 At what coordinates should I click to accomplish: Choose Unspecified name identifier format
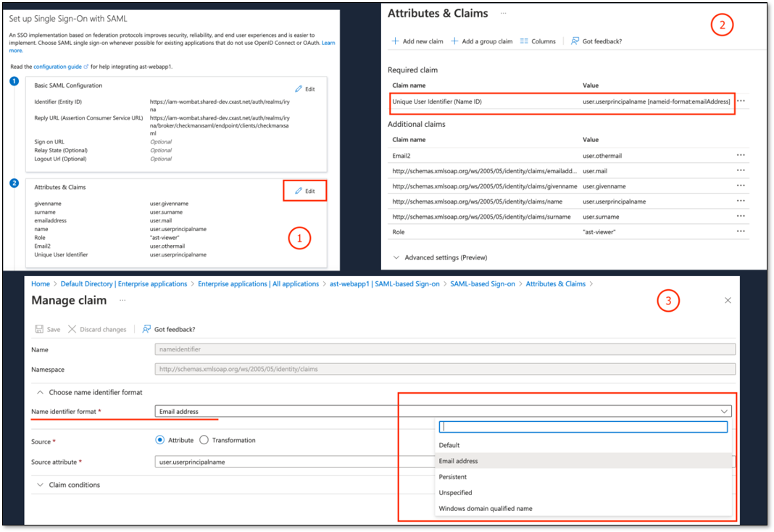(583, 493)
